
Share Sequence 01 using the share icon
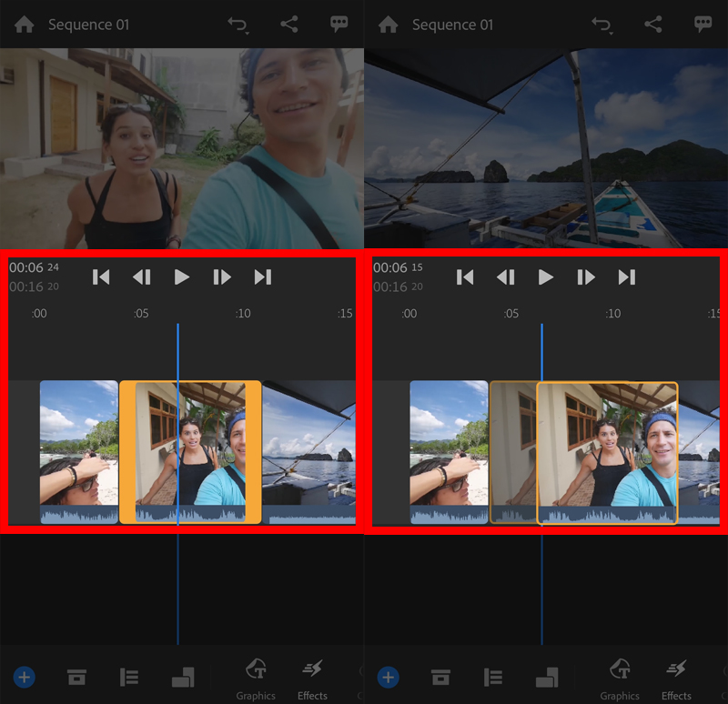tap(290, 24)
